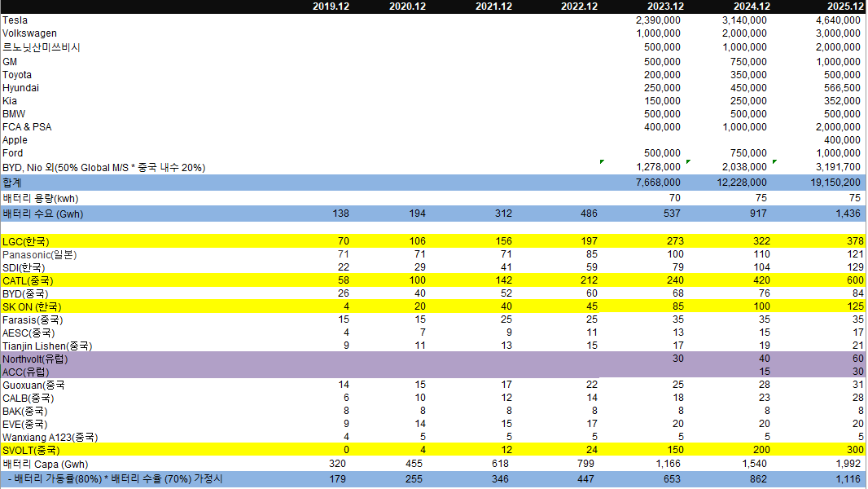
Task: Click cell value 3,191,700
Action: (x=838, y=167)
